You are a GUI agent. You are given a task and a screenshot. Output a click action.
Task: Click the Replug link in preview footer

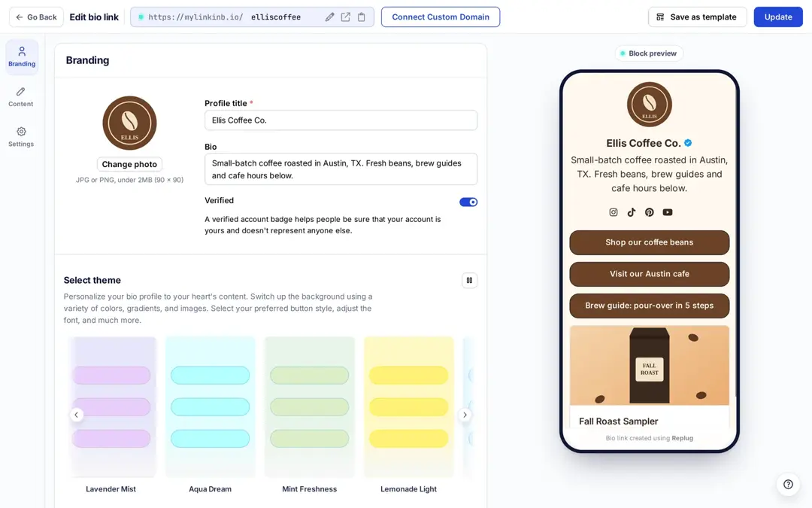683,438
